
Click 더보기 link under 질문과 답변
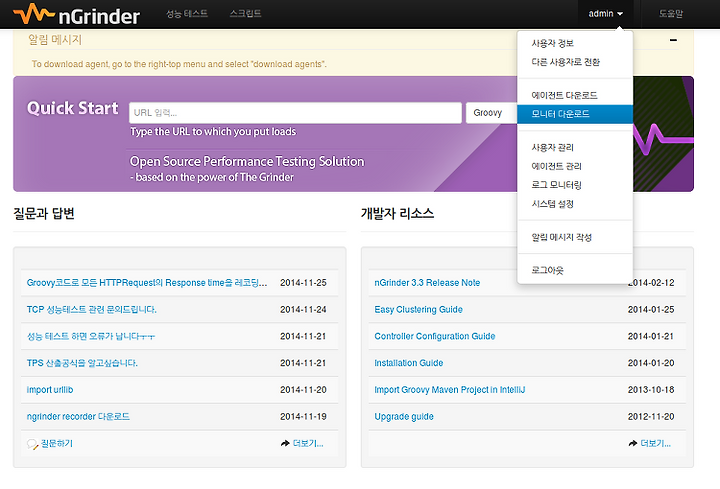click(308, 444)
